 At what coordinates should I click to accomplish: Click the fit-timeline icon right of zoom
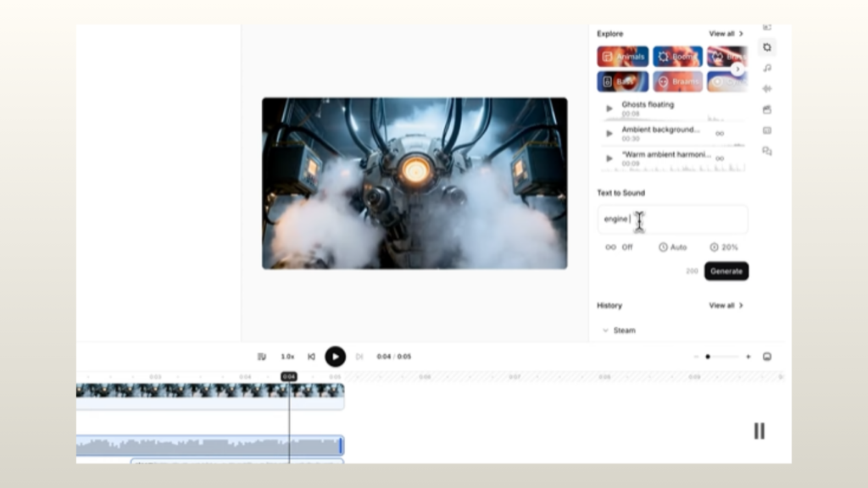(x=766, y=357)
